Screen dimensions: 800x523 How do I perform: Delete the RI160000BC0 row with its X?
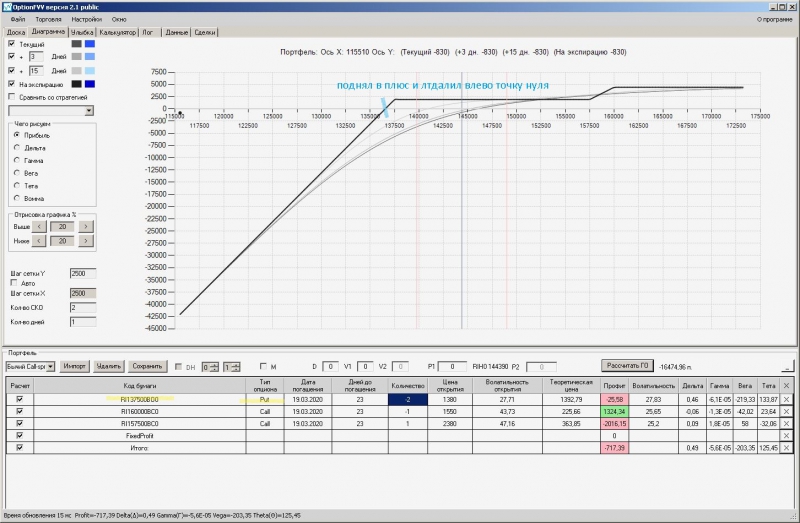786,412
